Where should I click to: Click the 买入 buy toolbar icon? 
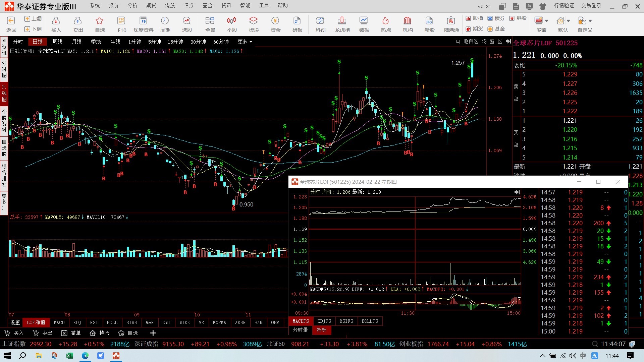pyautogui.click(x=56, y=21)
